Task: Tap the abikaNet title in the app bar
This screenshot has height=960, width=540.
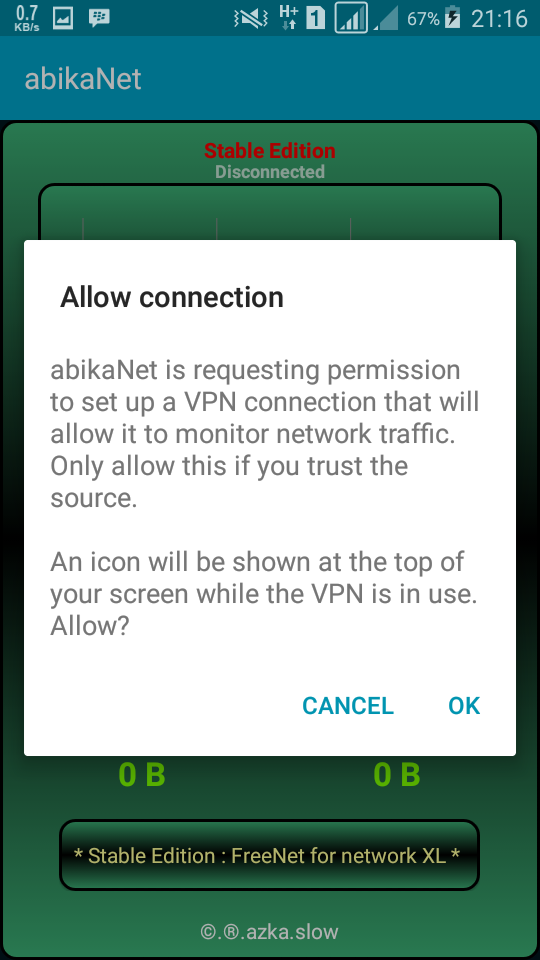Action: point(83,79)
